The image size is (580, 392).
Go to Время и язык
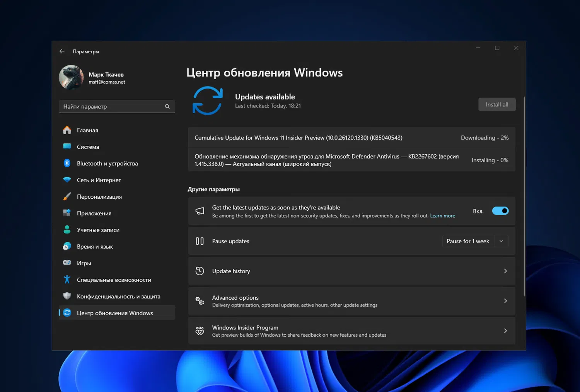[117, 247]
